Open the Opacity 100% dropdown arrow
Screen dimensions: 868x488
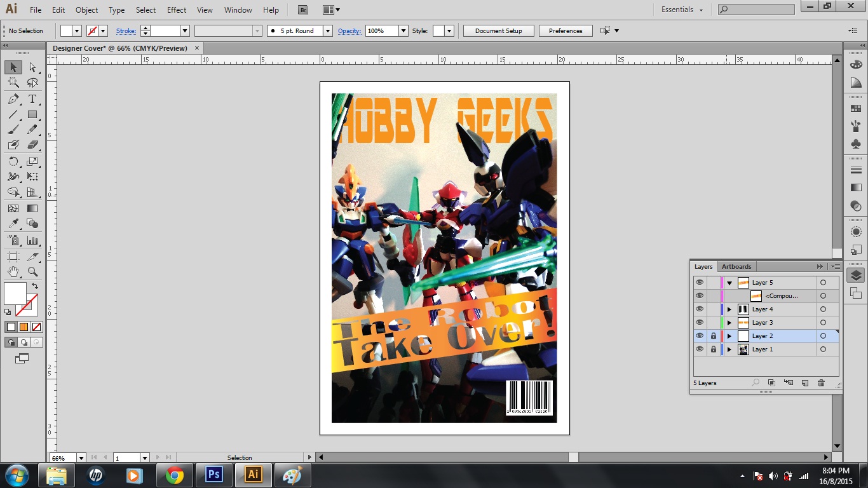403,30
